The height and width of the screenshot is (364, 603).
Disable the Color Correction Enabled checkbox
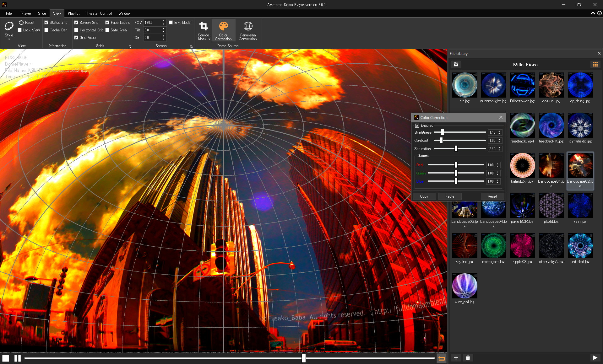click(x=417, y=126)
